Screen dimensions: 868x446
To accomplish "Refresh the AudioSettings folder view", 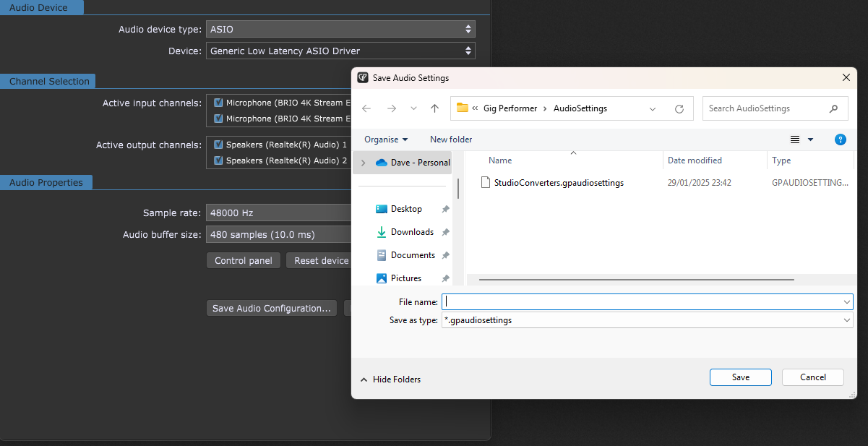I will [x=679, y=109].
